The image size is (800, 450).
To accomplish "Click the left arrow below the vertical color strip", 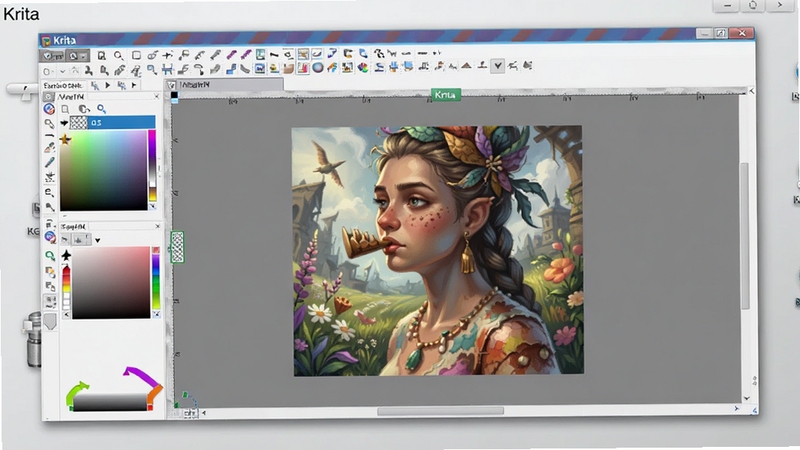I will pos(66,315).
